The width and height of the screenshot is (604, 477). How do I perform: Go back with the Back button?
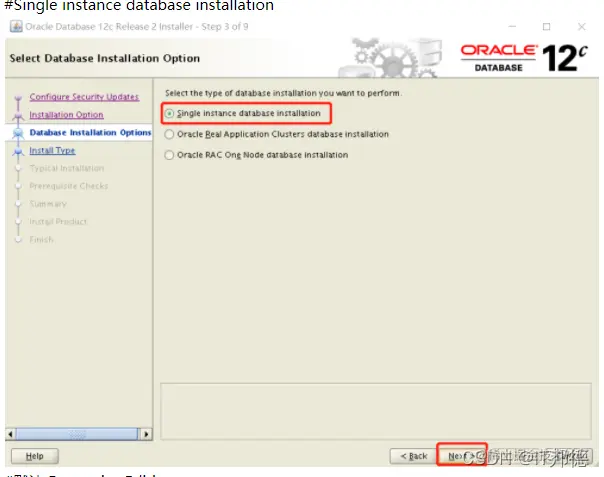414,456
